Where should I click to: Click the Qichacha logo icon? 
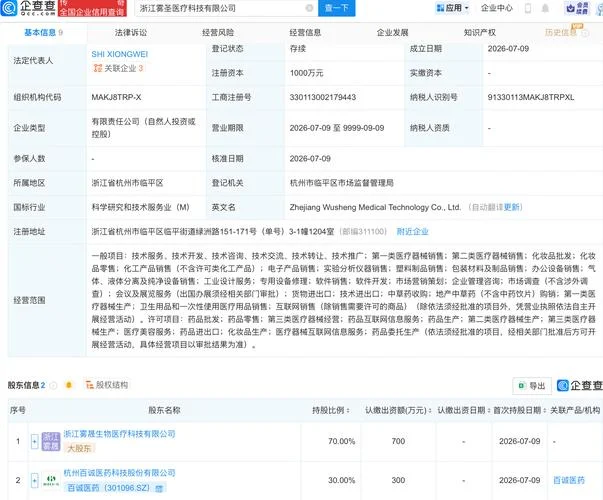pos(8,8)
